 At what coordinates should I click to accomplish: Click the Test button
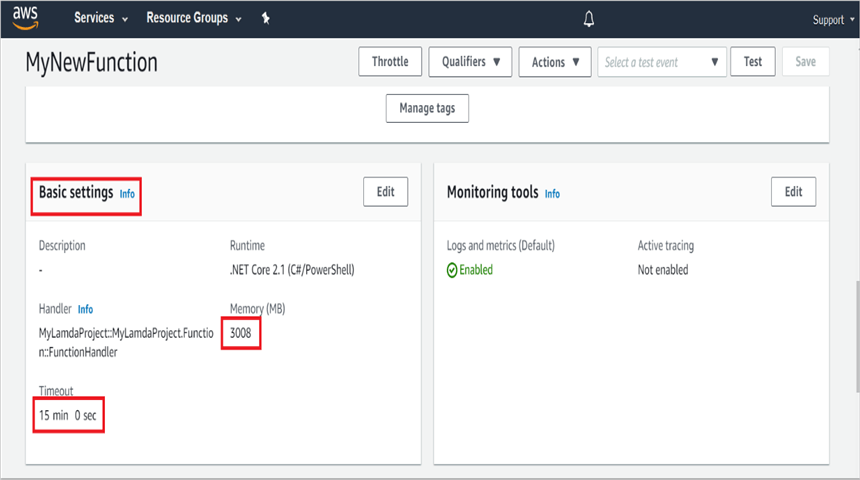click(753, 62)
